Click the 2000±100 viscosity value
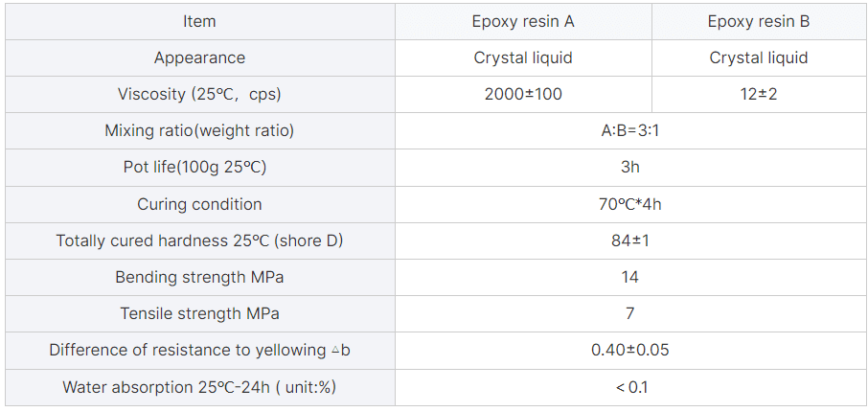This screenshot has width=868, height=412. tap(523, 94)
